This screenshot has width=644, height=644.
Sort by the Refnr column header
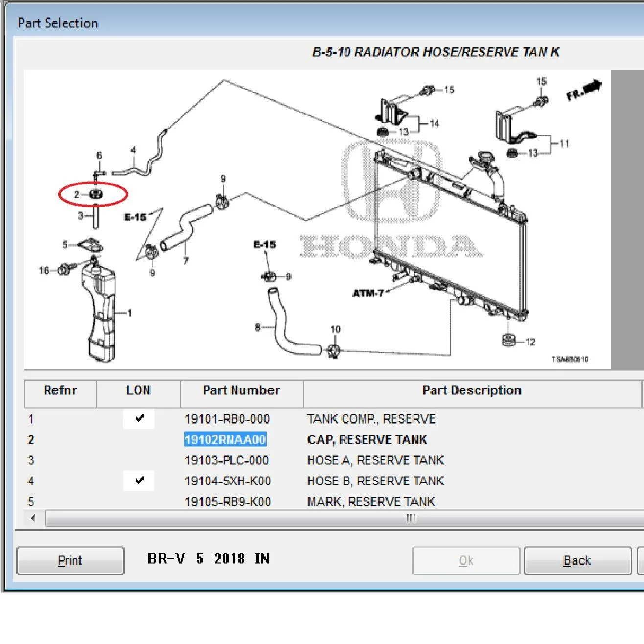[61, 393]
